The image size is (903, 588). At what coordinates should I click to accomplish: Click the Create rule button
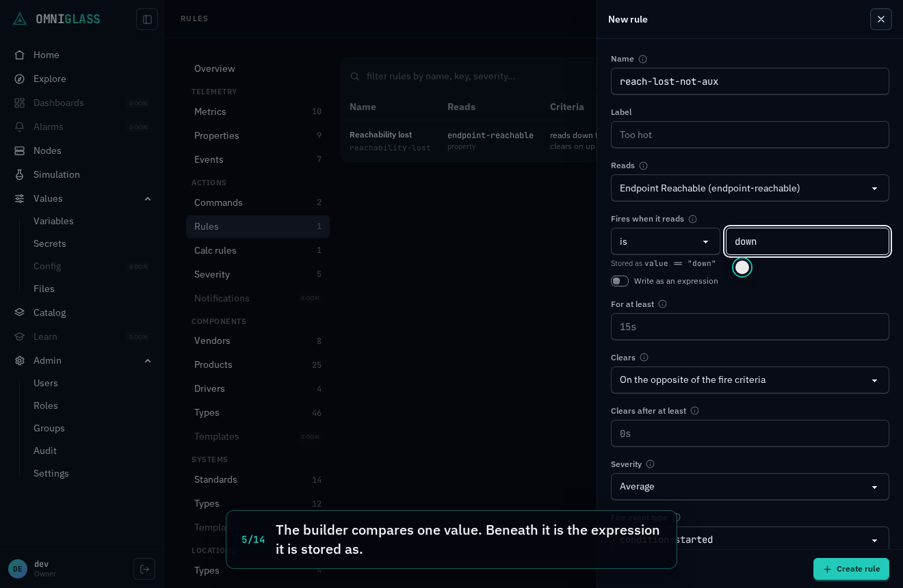pyautogui.click(x=851, y=569)
